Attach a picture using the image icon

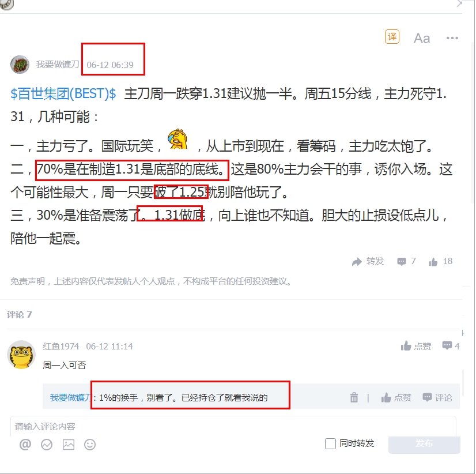(69, 445)
